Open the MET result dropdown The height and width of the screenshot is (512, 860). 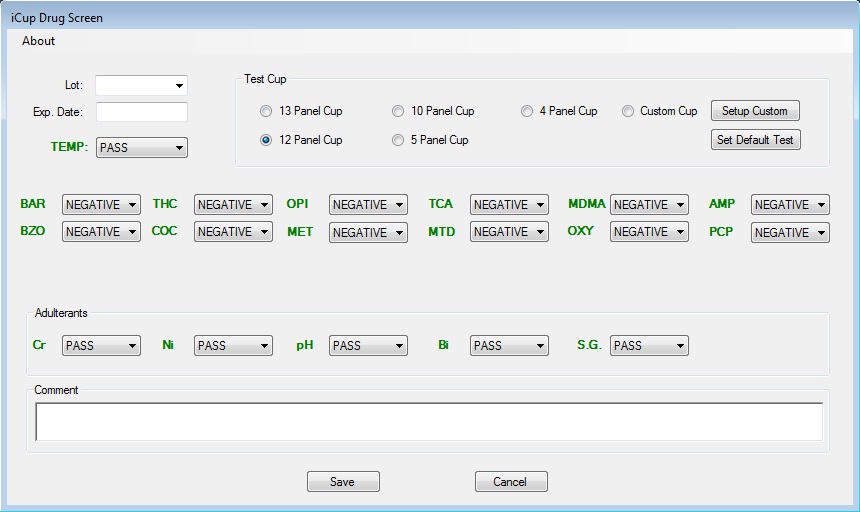368,232
